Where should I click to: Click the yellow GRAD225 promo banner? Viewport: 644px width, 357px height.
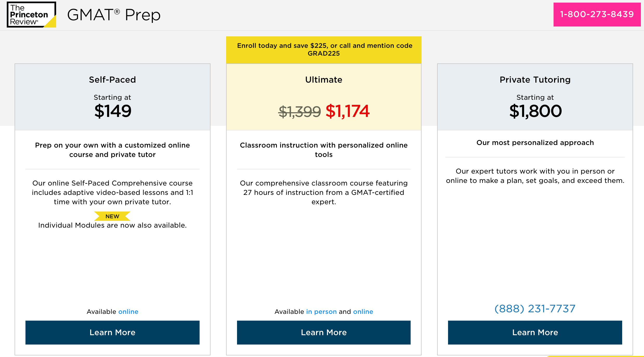point(324,49)
